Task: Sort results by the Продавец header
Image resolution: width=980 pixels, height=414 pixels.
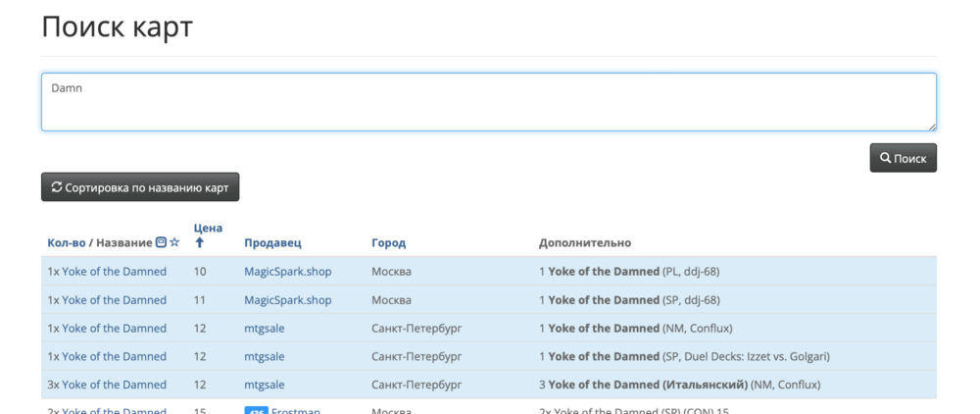Action: click(x=272, y=242)
